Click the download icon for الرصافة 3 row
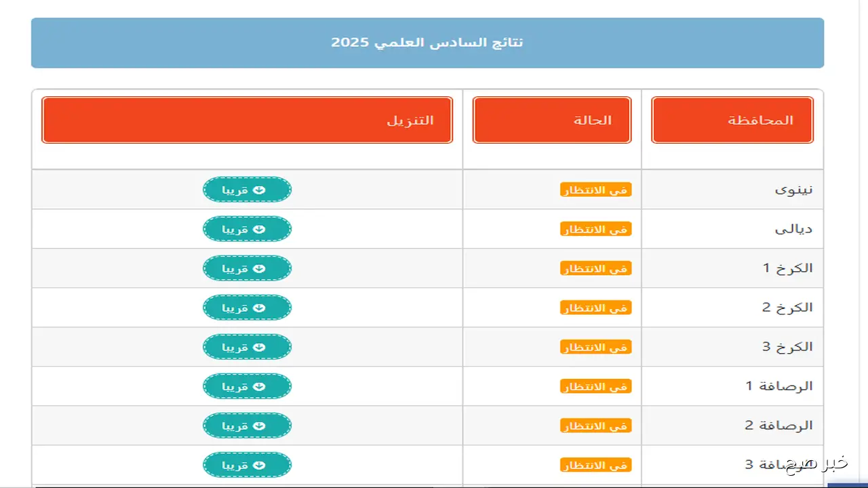868x488 pixels. click(x=259, y=465)
